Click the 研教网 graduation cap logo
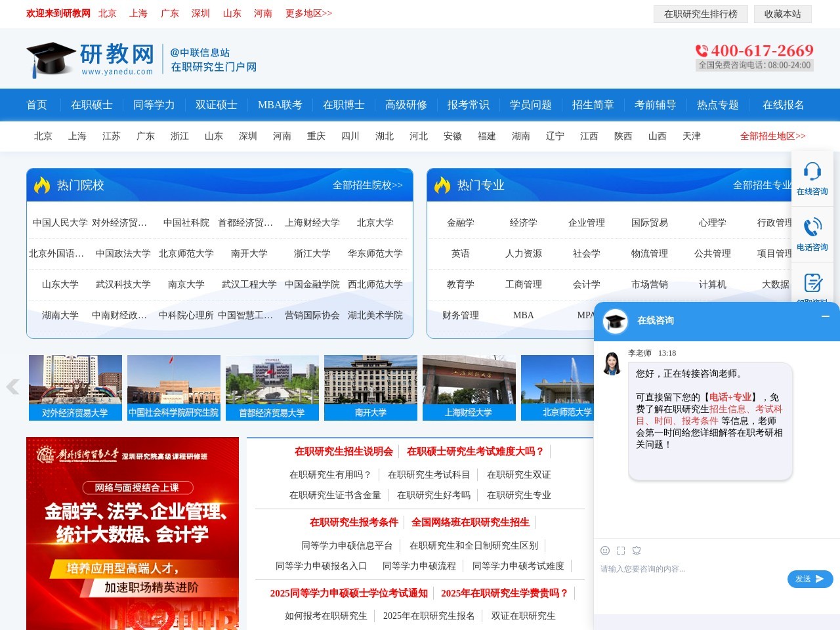 point(52,60)
